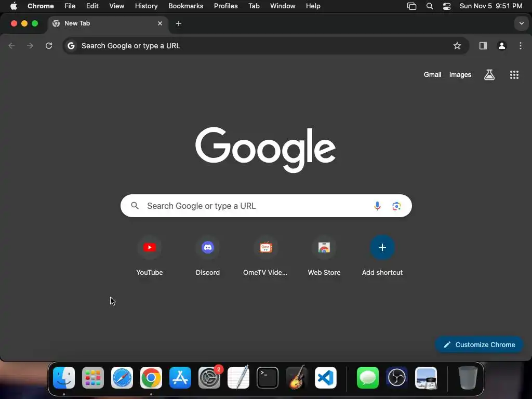
Task: Select the New Tab browser tab
Action: point(108,23)
